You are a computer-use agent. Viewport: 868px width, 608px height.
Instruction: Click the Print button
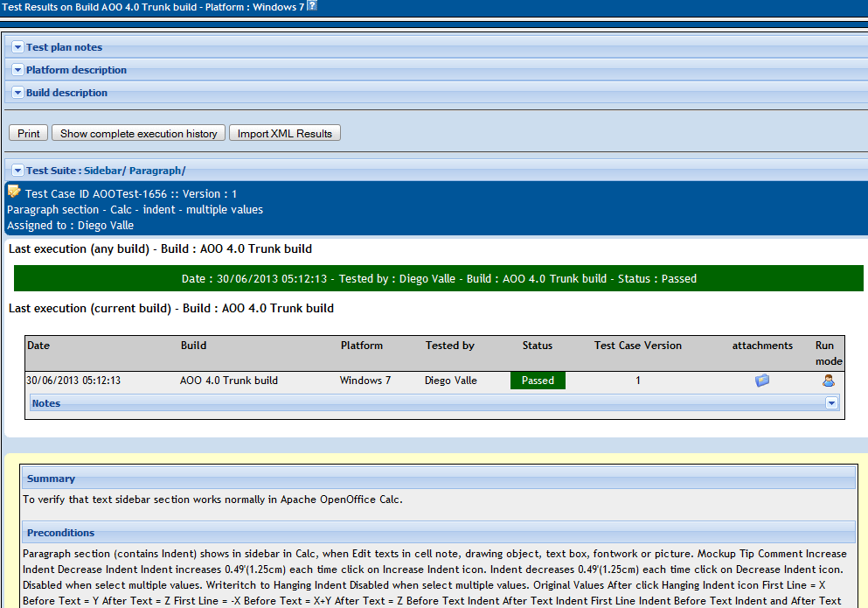tap(29, 133)
